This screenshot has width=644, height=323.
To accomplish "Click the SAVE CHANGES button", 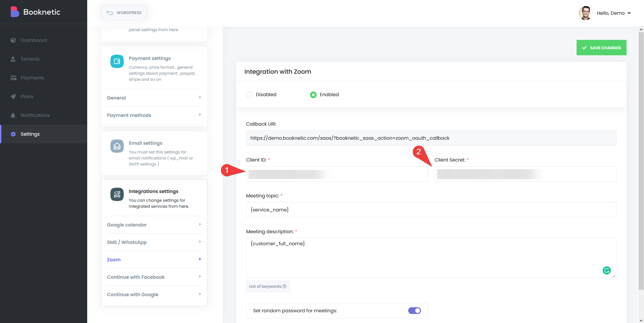I will [x=601, y=48].
